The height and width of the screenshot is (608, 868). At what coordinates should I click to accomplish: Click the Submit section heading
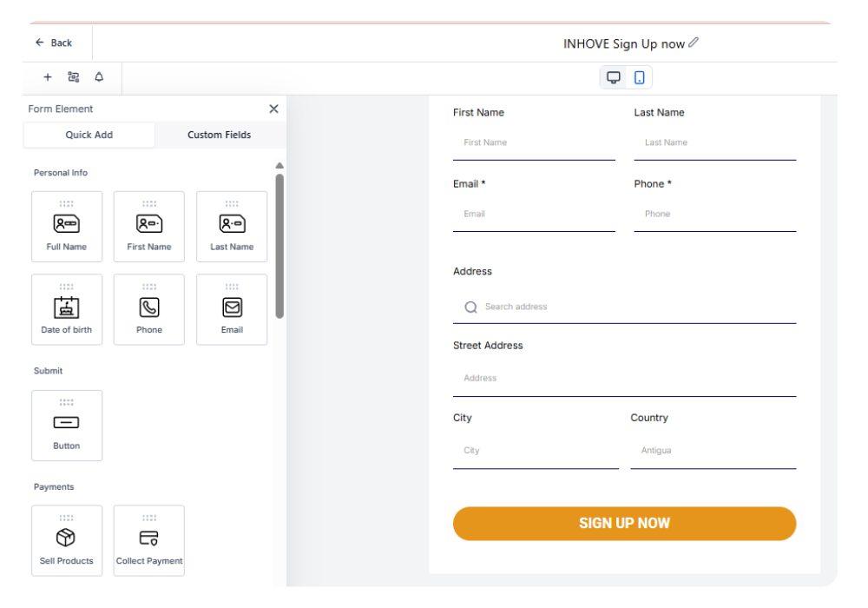tap(48, 371)
